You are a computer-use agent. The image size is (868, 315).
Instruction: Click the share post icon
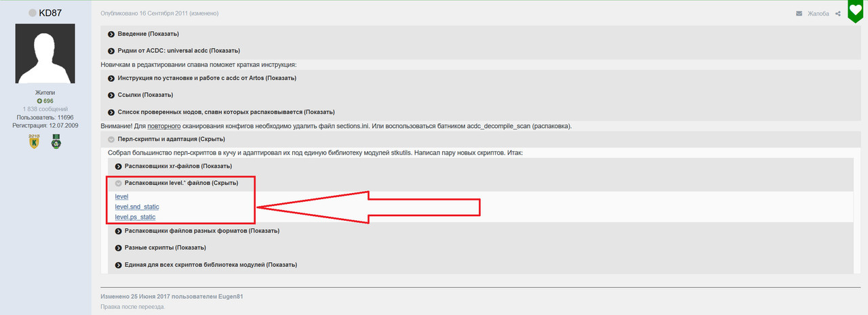(838, 14)
